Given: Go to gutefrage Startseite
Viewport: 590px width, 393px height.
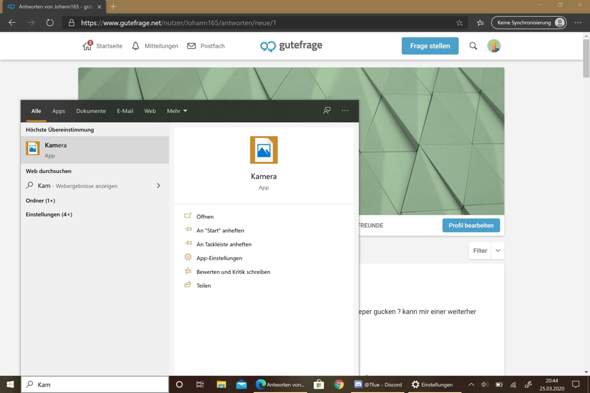Looking at the screenshot, I should [x=102, y=46].
